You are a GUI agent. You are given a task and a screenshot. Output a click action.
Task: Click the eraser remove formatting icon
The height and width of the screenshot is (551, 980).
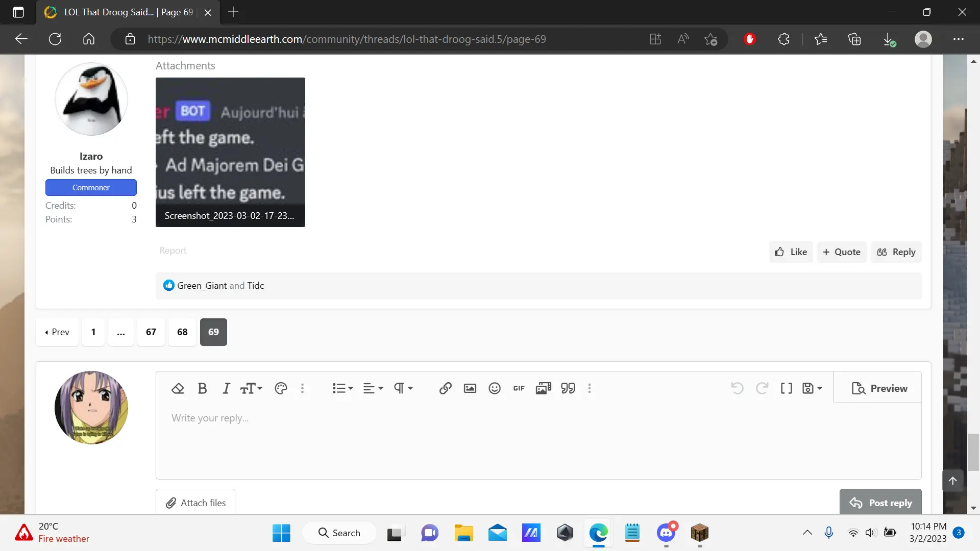178,389
